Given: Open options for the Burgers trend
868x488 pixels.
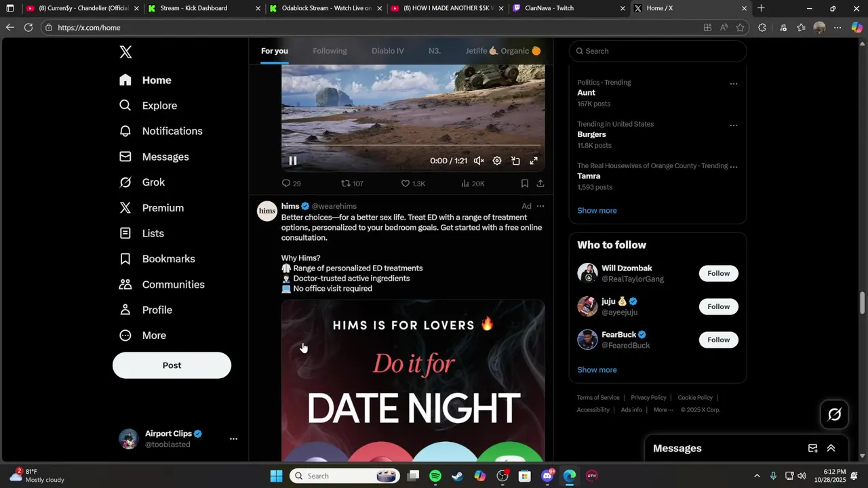Looking at the screenshot, I should (x=734, y=125).
